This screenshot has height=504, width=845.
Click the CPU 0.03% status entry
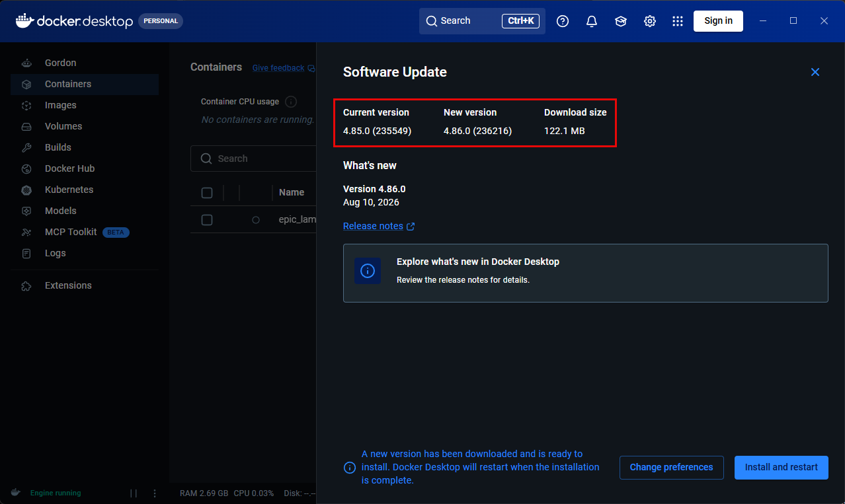tap(253, 493)
